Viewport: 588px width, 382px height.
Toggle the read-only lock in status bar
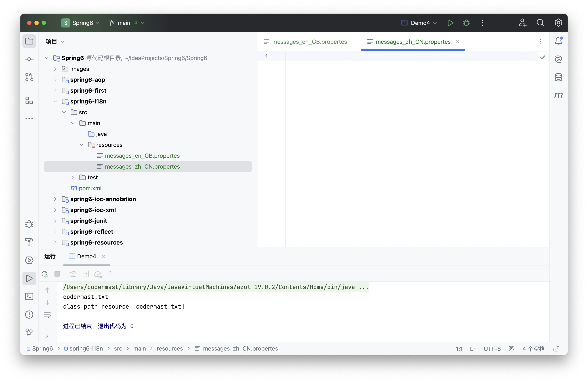[556, 349]
